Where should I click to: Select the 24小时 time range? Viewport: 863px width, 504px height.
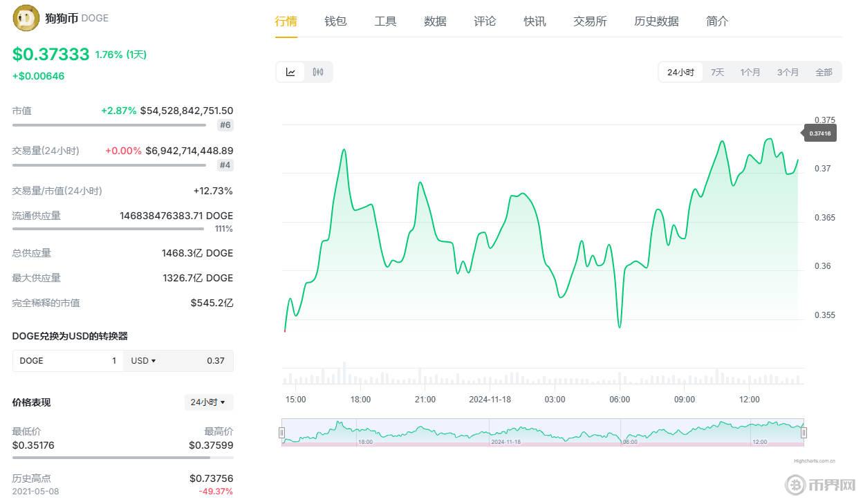(680, 72)
